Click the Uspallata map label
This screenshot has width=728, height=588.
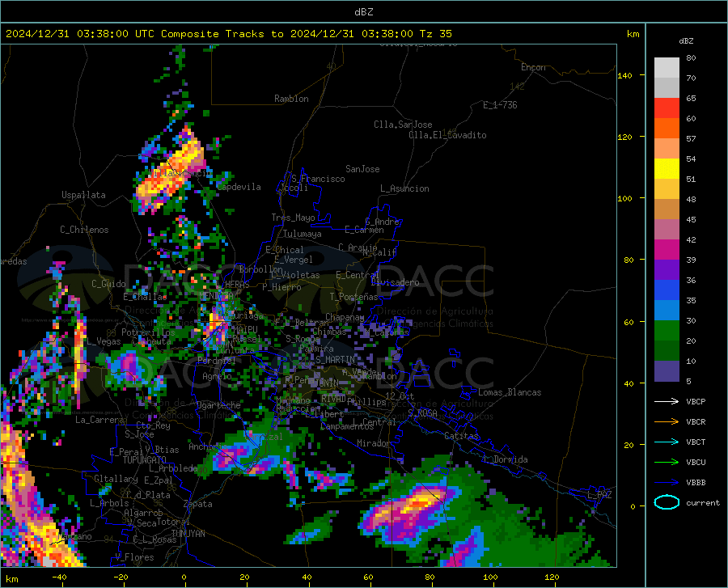pyautogui.click(x=83, y=195)
